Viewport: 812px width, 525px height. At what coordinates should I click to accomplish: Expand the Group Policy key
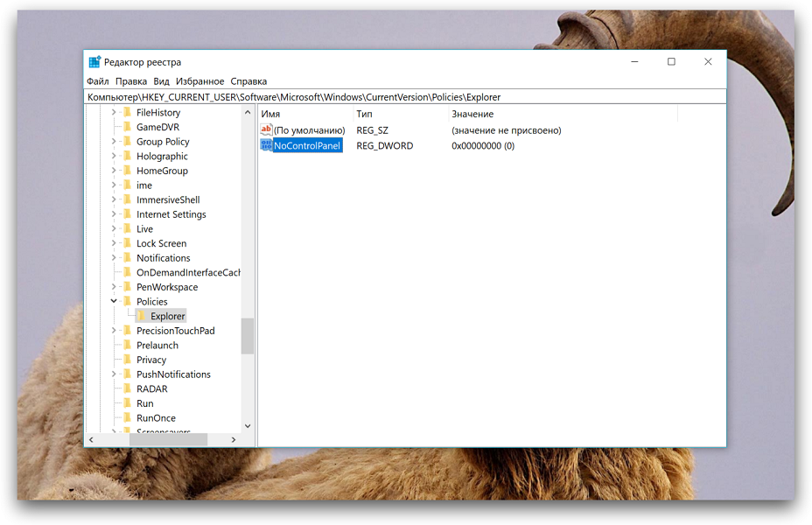pyautogui.click(x=114, y=142)
